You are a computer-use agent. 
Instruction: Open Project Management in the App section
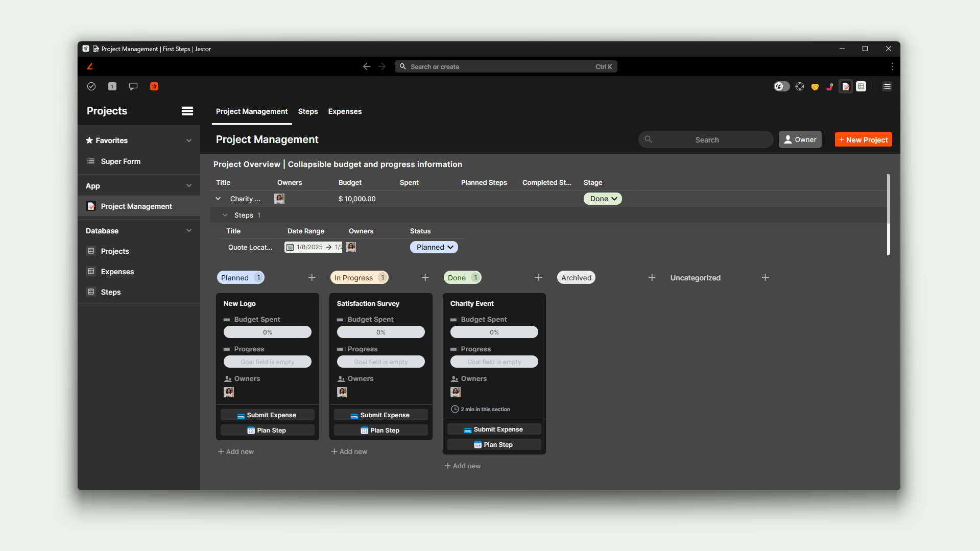(139, 206)
